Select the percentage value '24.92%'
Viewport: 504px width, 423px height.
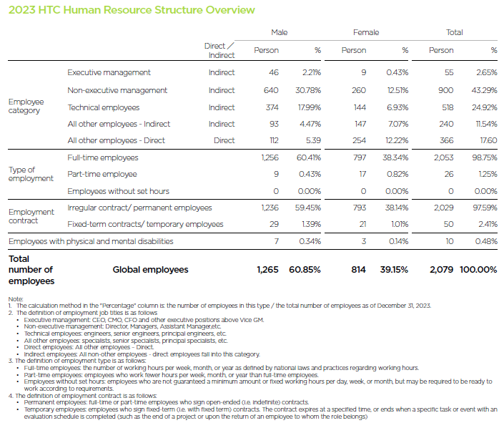point(485,107)
